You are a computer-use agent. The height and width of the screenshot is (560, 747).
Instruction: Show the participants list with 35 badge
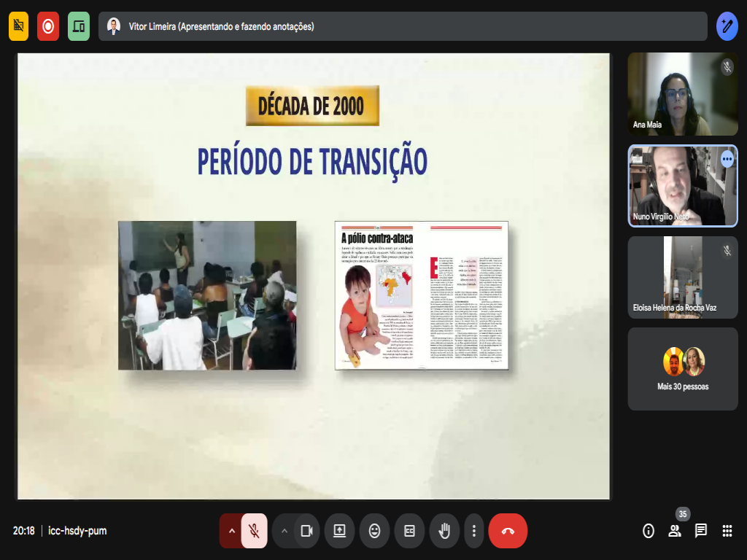point(675,531)
